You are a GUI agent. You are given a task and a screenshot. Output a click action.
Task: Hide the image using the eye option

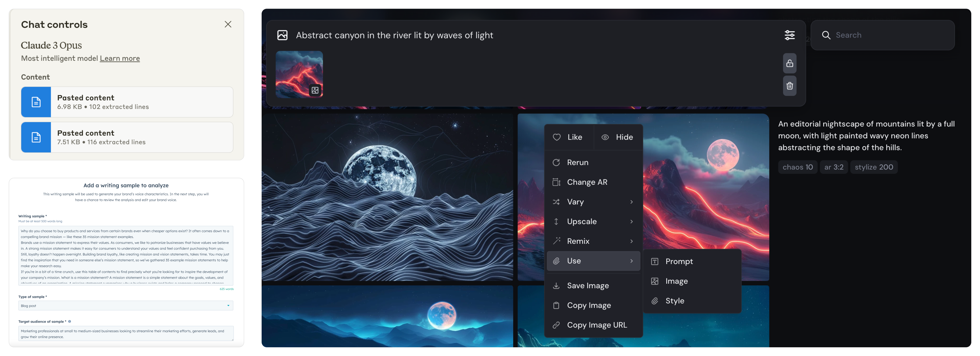tap(617, 137)
